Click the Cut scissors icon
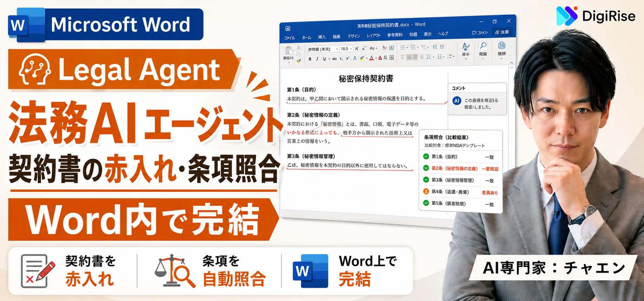The height and width of the screenshot is (301, 644). tap(298, 48)
